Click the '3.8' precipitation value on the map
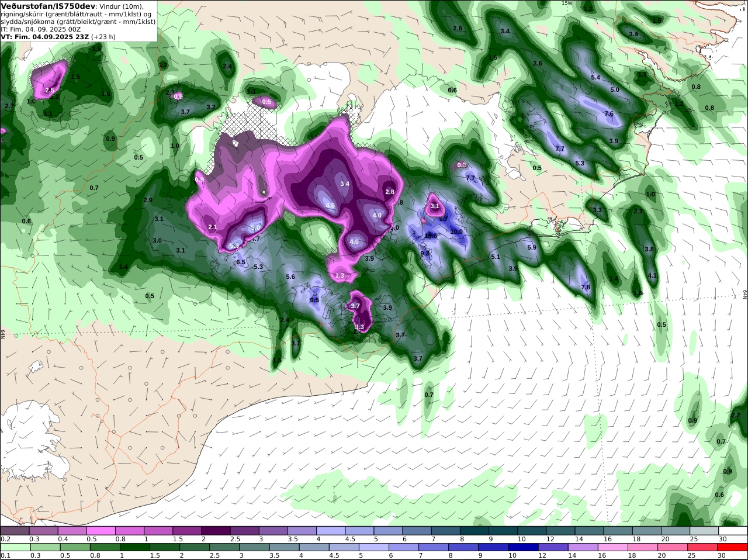748x560 pixels. point(649,250)
